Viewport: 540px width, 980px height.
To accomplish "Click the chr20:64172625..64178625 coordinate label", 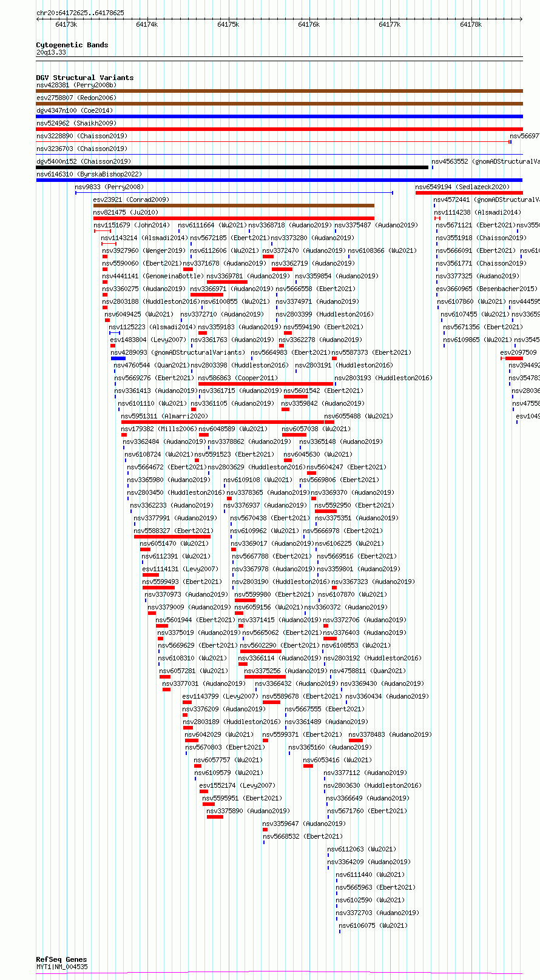I will click(80, 13).
